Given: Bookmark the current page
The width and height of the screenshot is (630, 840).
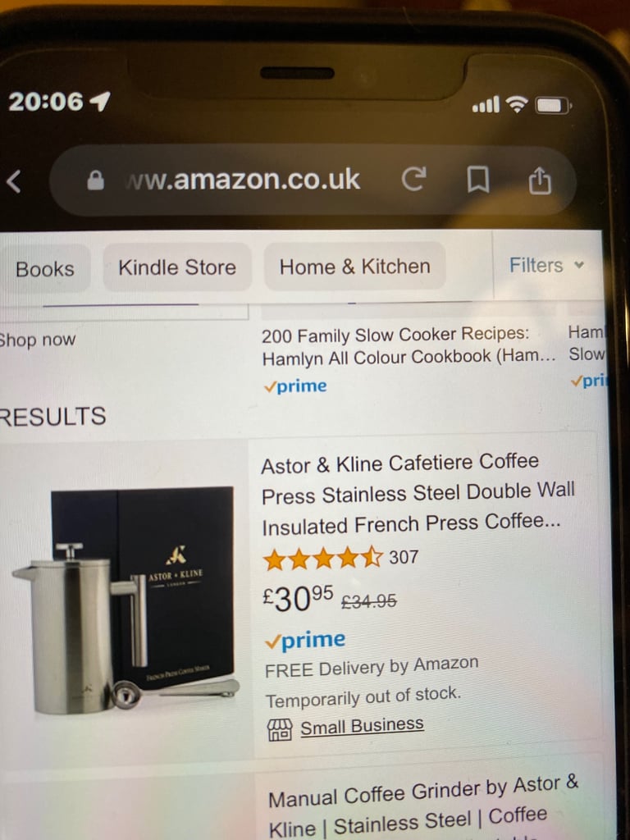Looking at the screenshot, I should [x=478, y=180].
